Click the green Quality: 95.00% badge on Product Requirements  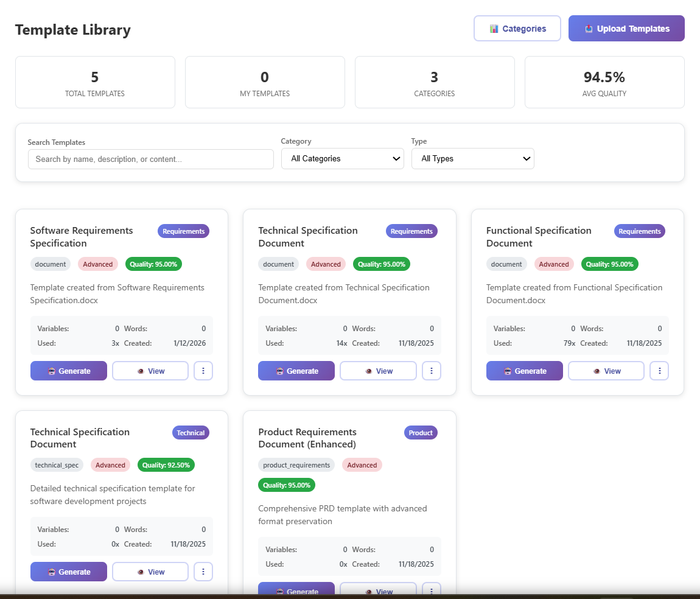click(287, 485)
